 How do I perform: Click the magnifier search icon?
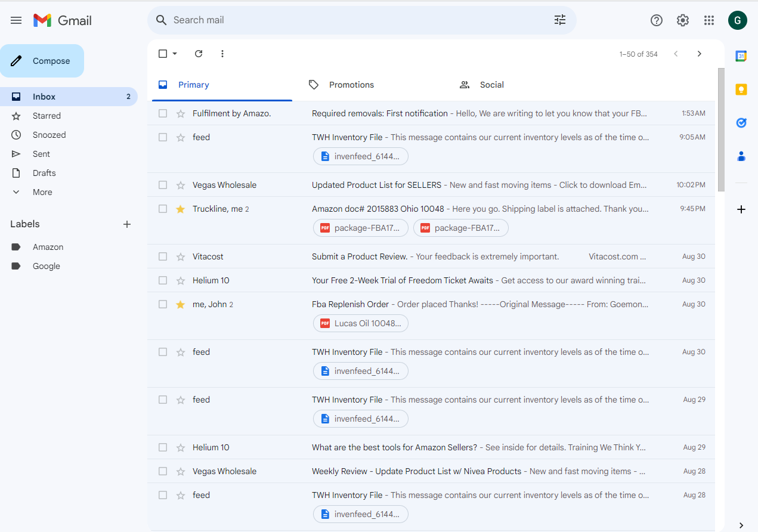(161, 20)
